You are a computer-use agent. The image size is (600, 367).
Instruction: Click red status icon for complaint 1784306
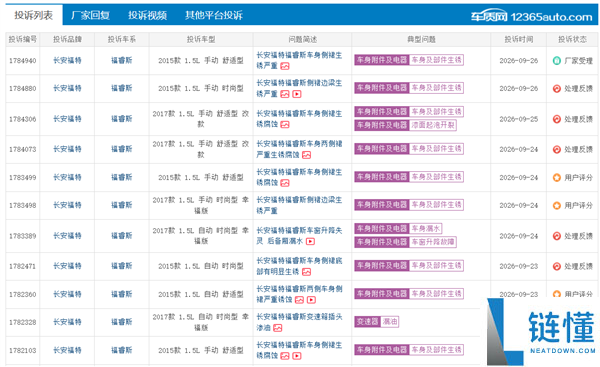point(557,119)
